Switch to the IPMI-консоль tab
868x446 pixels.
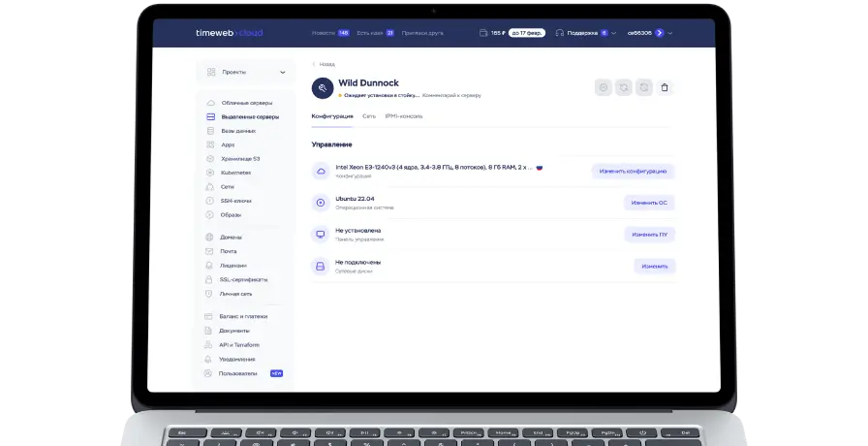click(x=403, y=115)
